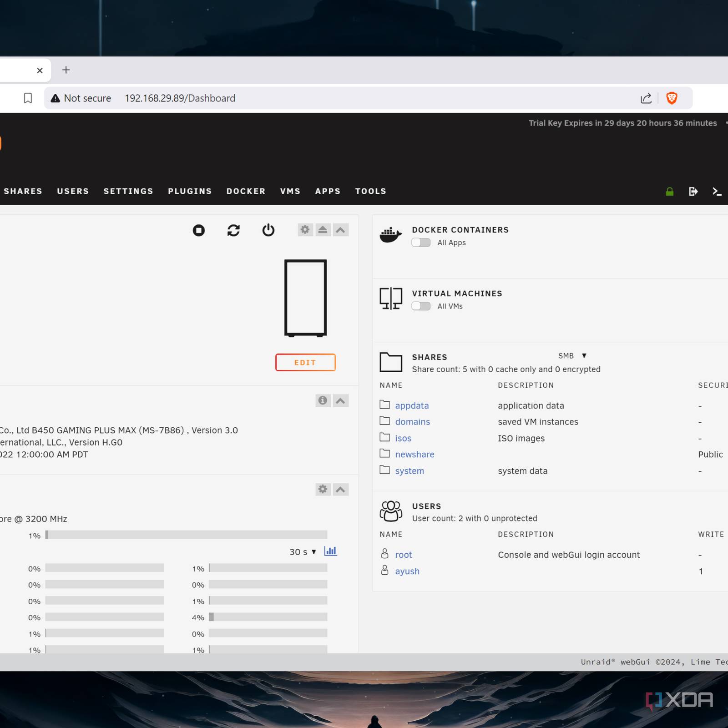Click the green lock icon
The width and height of the screenshot is (728, 728).
point(669,192)
